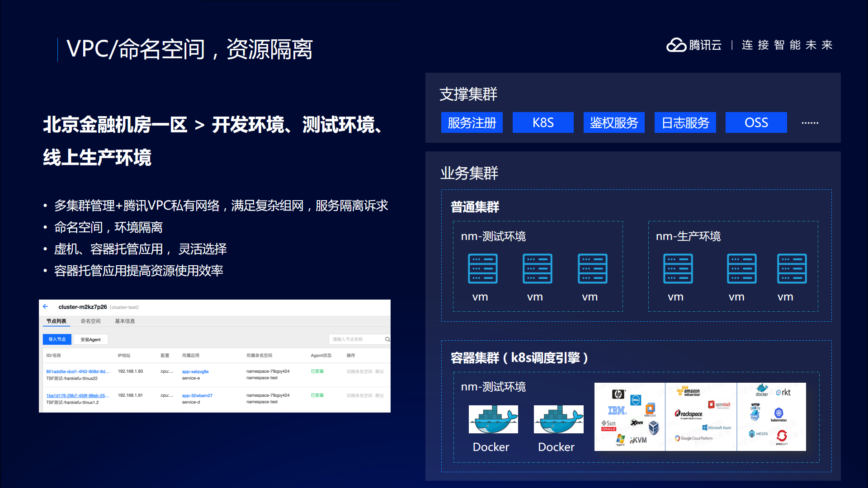
Task: Click the K8S box in 支撑集群
Action: tap(543, 122)
